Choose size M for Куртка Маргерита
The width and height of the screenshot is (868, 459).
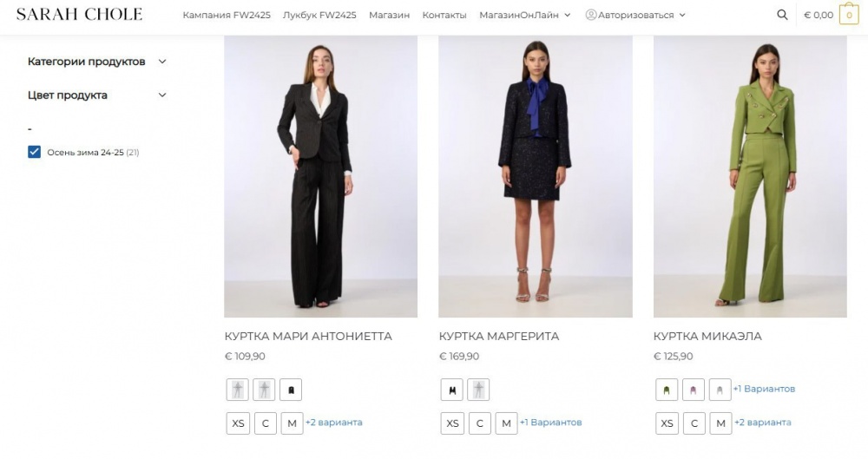pos(506,423)
